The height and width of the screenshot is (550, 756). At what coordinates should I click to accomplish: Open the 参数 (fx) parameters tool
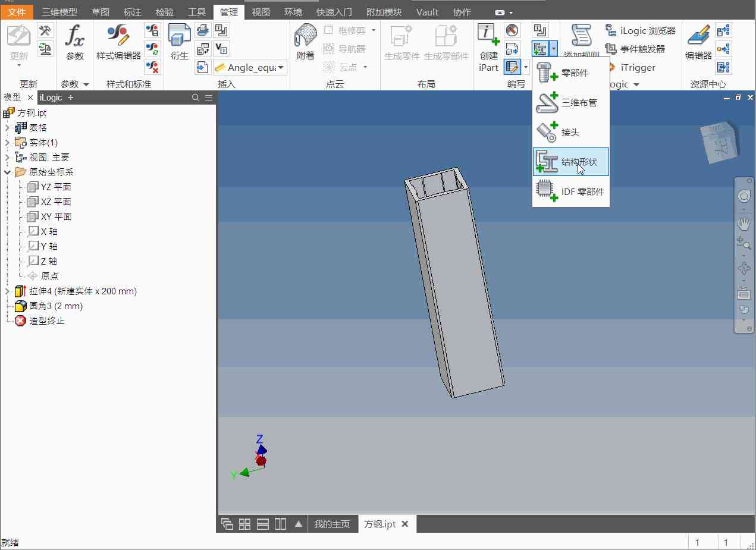coord(75,43)
